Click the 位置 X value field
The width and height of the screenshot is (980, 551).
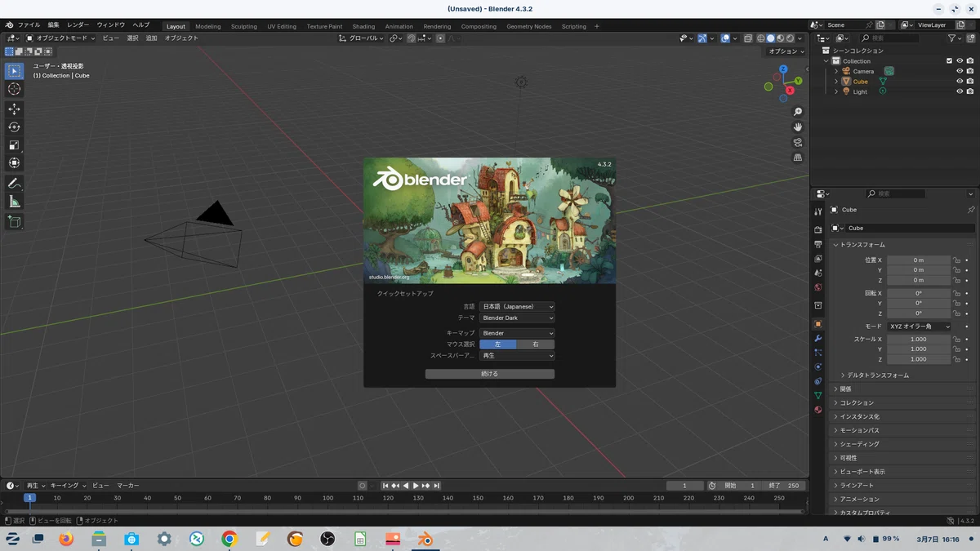tap(919, 260)
